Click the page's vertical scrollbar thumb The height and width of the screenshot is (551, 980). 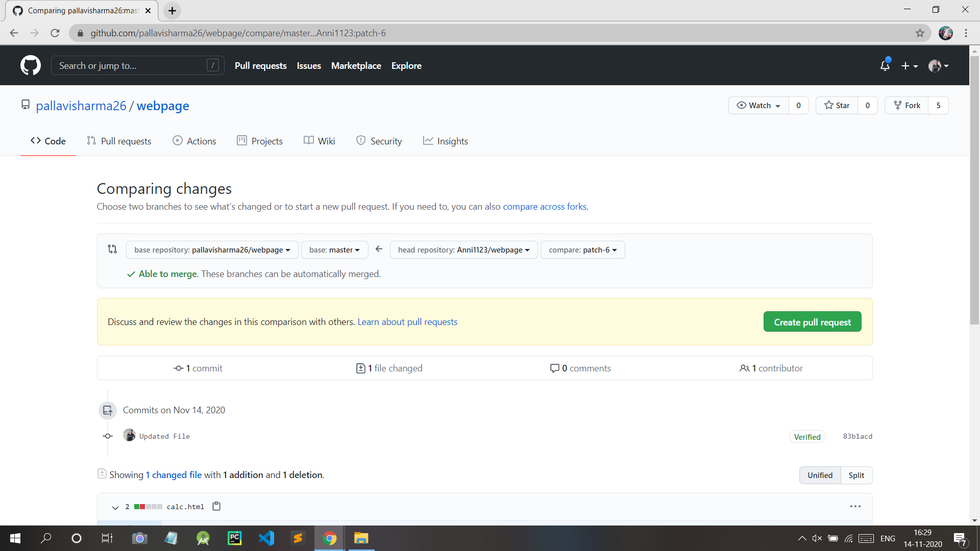coord(974,189)
